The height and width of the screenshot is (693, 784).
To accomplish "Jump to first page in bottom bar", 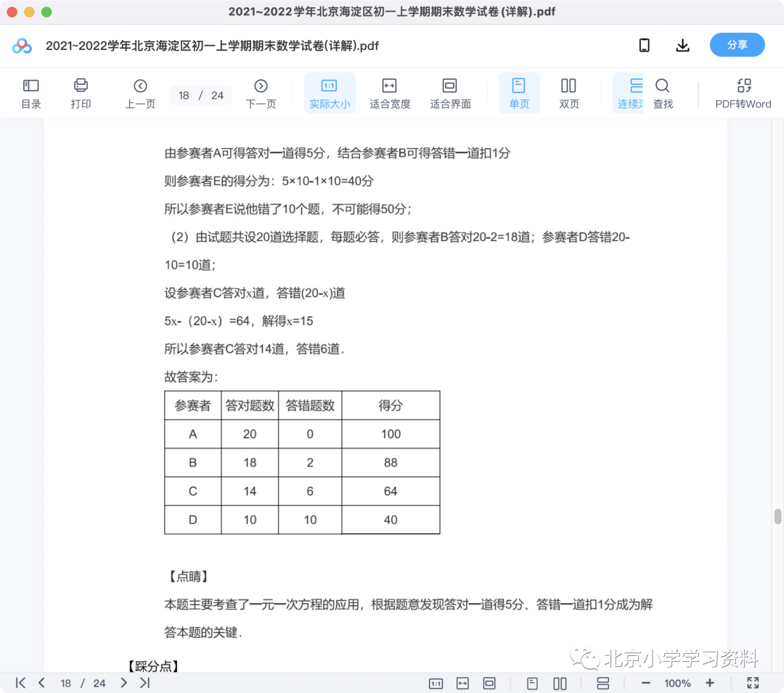I will (20, 683).
